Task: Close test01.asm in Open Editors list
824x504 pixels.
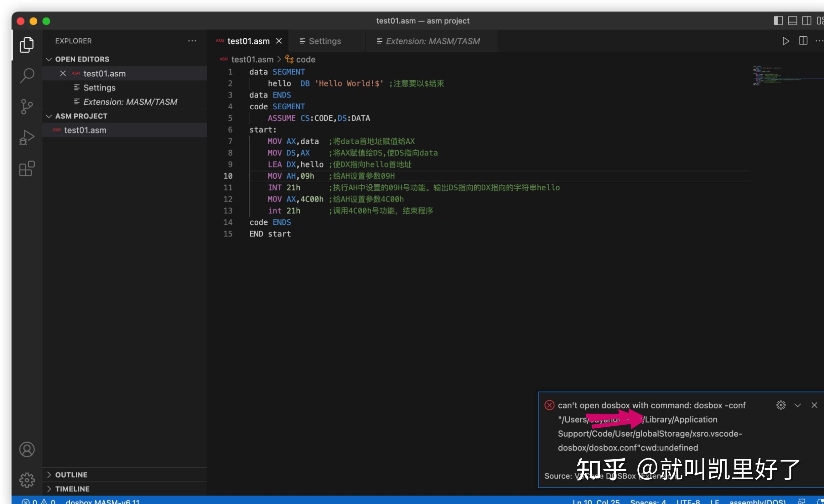Action: pyautogui.click(x=63, y=73)
